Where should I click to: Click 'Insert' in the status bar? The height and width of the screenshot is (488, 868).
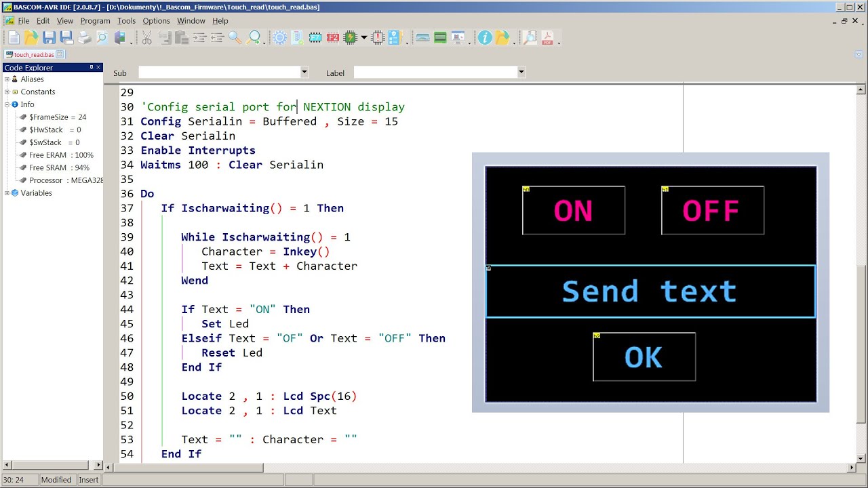[x=89, y=480]
